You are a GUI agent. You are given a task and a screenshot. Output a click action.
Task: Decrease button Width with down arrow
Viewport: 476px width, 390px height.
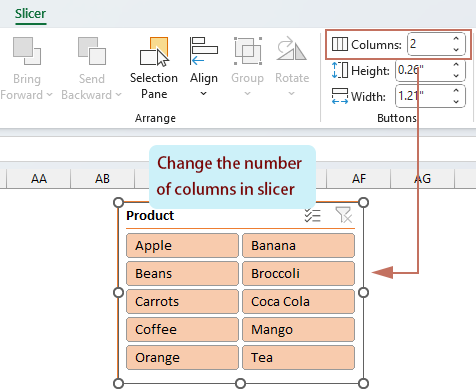click(x=456, y=101)
